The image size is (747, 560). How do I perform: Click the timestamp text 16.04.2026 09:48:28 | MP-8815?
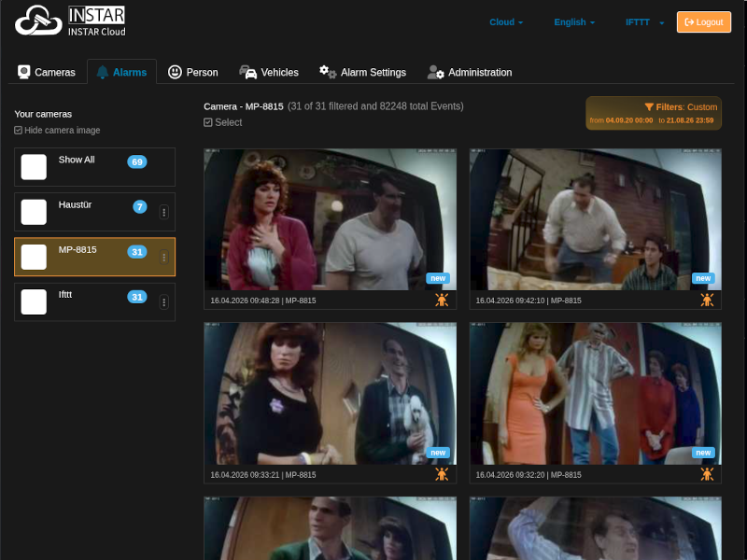(x=263, y=301)
